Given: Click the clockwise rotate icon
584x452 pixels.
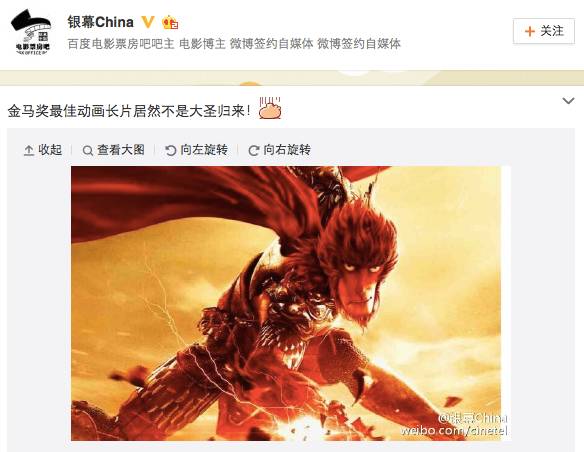Looking at the screenshot, I should tap(254, 150).
